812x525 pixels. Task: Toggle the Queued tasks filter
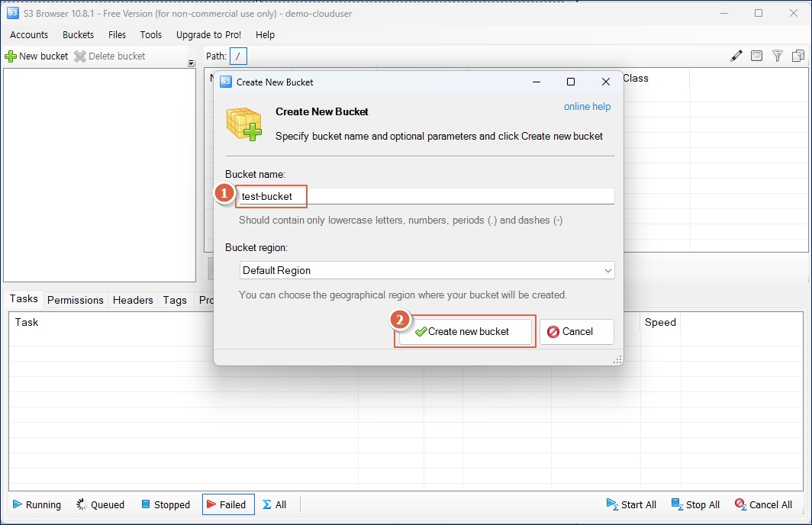[100, 504]
